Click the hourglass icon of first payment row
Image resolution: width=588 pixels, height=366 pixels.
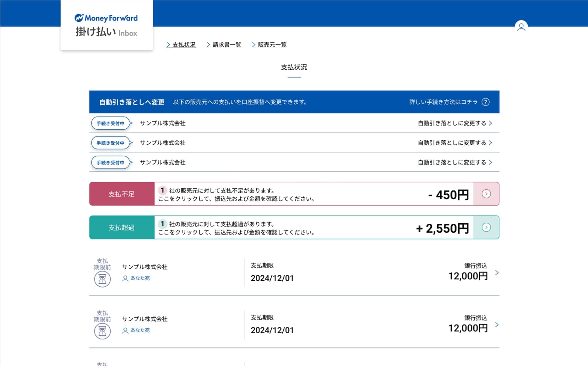coord(102,279)
